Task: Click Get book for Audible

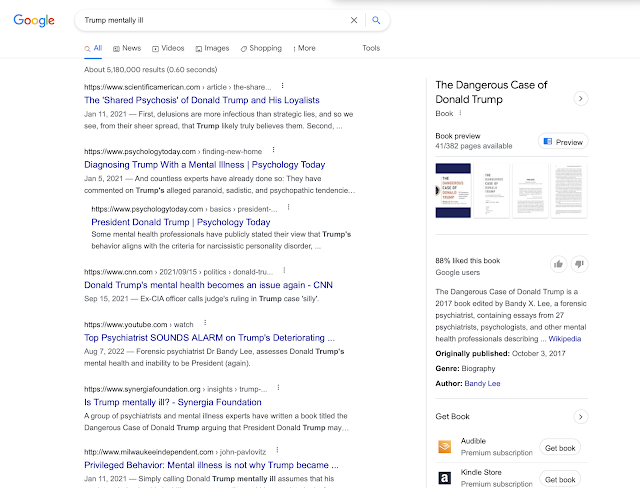Action: click(560, 448)
